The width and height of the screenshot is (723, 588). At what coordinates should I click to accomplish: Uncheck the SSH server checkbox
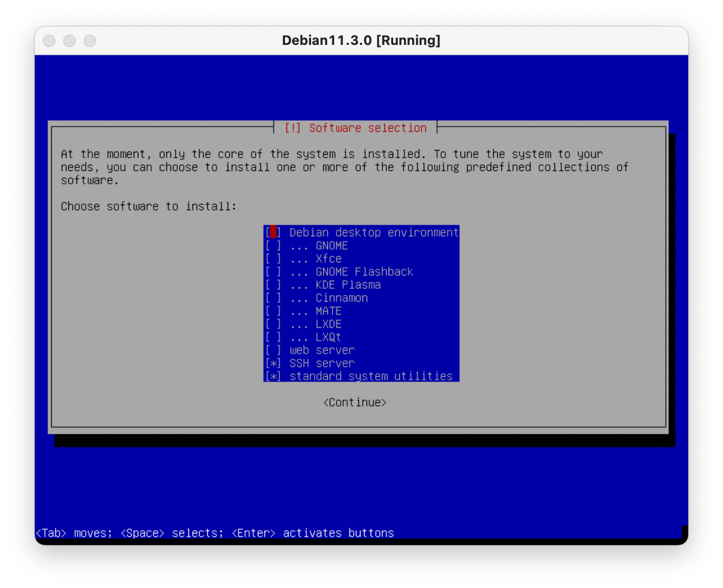pyautogui.click(x=273, y=363)
